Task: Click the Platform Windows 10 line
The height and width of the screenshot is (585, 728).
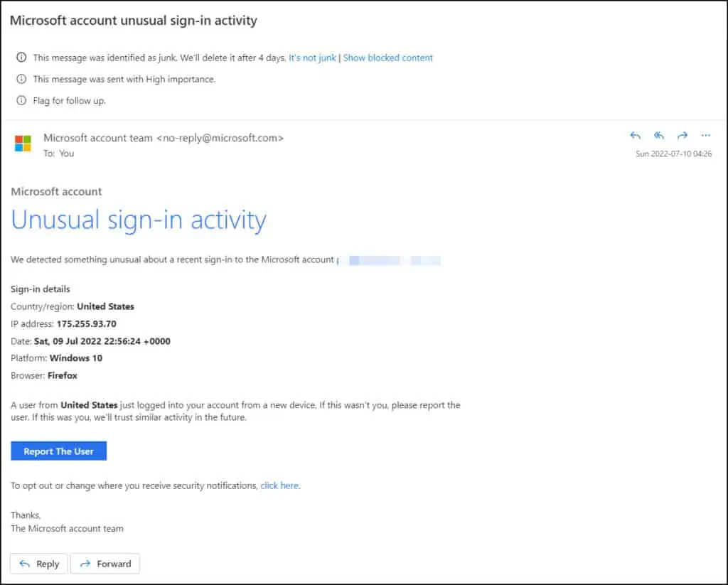Action: [57, 358]
